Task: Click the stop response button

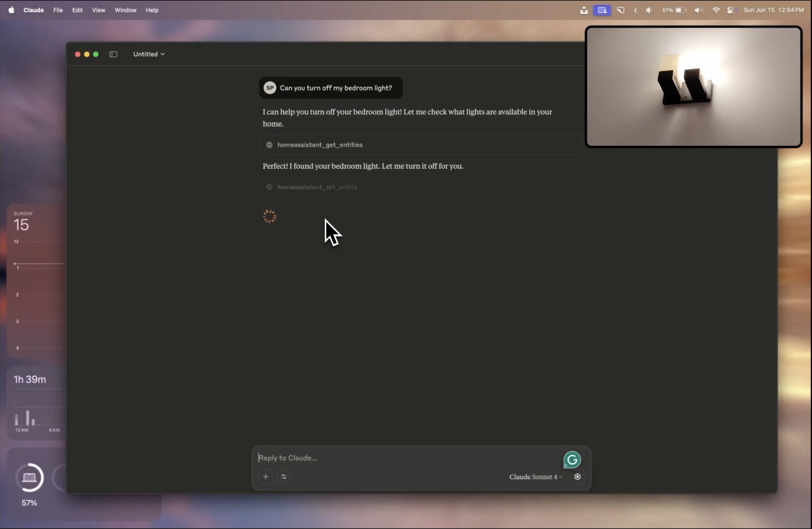Action: tap(577, 477)
